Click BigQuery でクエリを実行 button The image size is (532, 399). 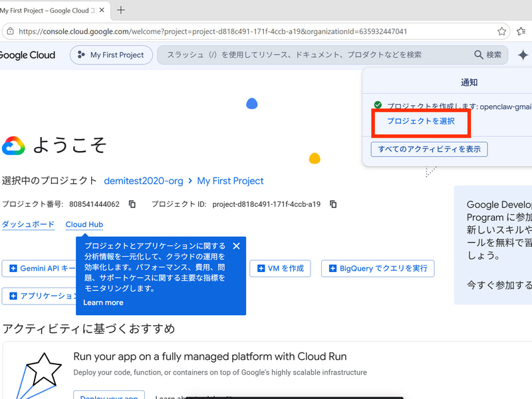pyautogui.click(x=378, y=269)
